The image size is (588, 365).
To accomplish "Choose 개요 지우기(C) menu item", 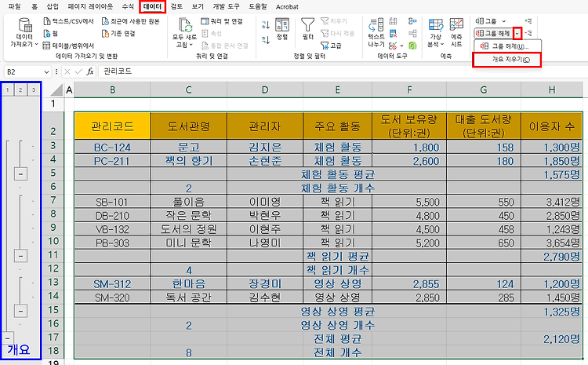I will tap(507, 60).
